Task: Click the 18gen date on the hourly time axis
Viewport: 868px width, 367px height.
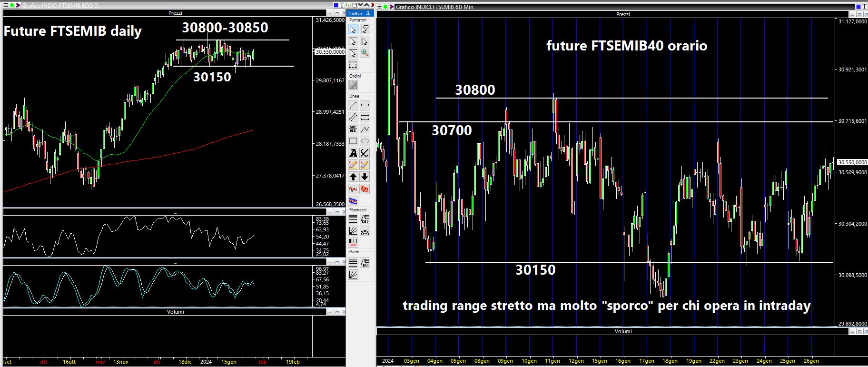Action: 670,361
